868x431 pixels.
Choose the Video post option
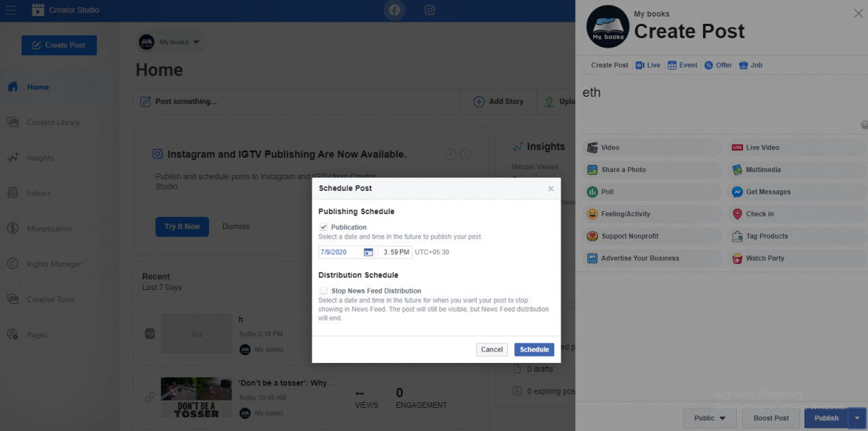[651, 148]
